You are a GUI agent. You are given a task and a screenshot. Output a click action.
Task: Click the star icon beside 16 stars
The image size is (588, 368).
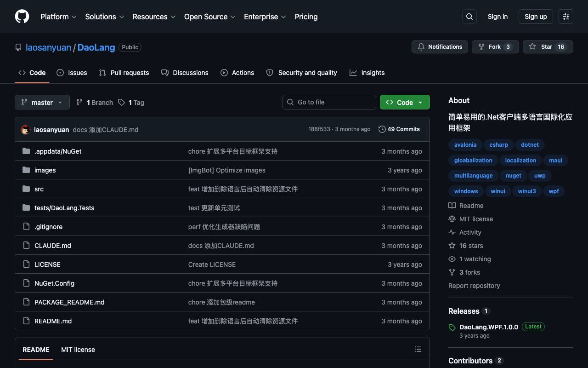click(452, 246)
